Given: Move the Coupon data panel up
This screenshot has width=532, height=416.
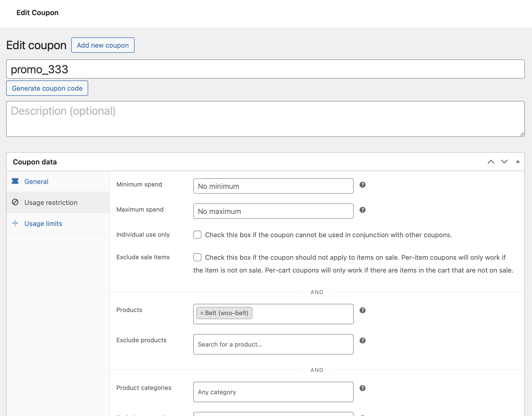Looking at the screenshot, I should tap(491, 162).
